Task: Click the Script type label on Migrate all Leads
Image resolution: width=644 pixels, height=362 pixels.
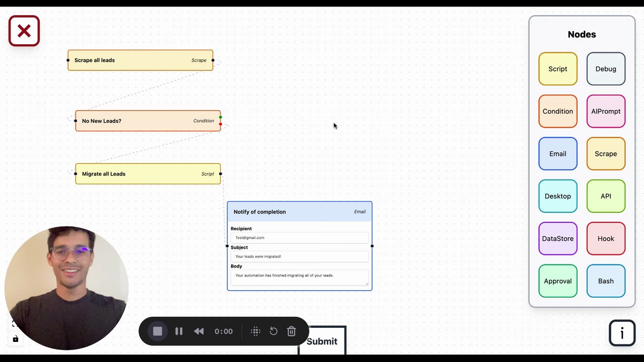Action: coord(208,174)
